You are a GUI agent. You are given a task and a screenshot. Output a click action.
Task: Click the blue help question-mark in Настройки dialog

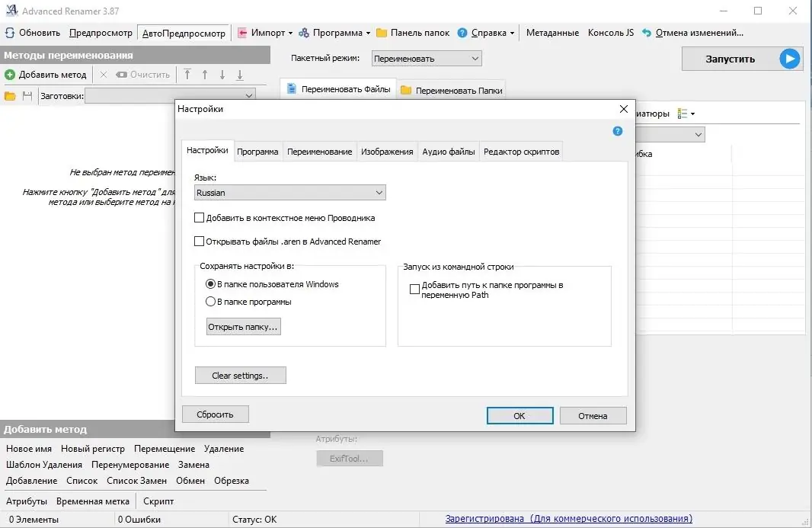click(617, 131)
